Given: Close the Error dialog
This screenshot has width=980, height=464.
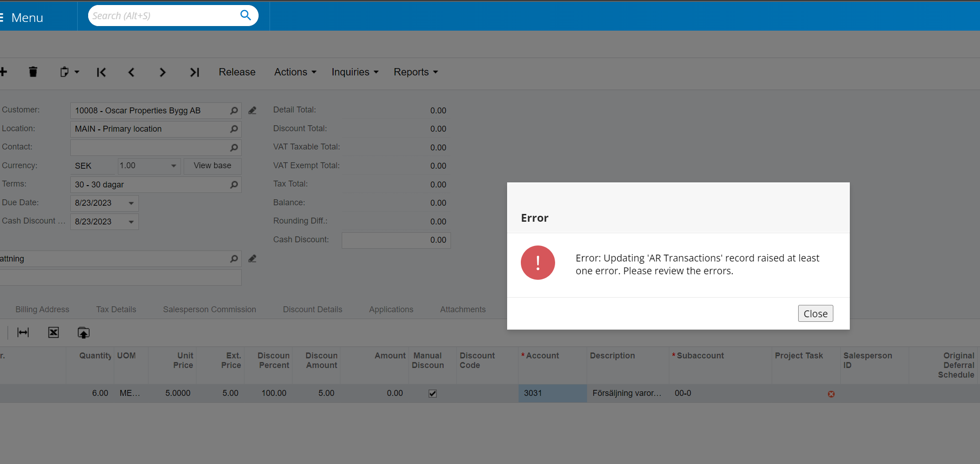Looking at the screenshot, I should tap(815, 313).
